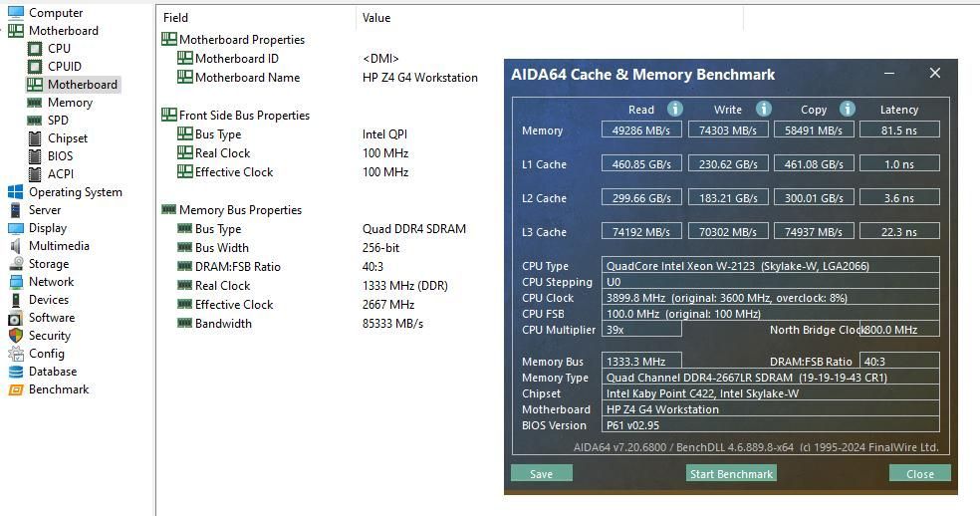Open the CPUID tree item
Image resolution: width=980 pixels, height=516 pixels.
point(65,67)
